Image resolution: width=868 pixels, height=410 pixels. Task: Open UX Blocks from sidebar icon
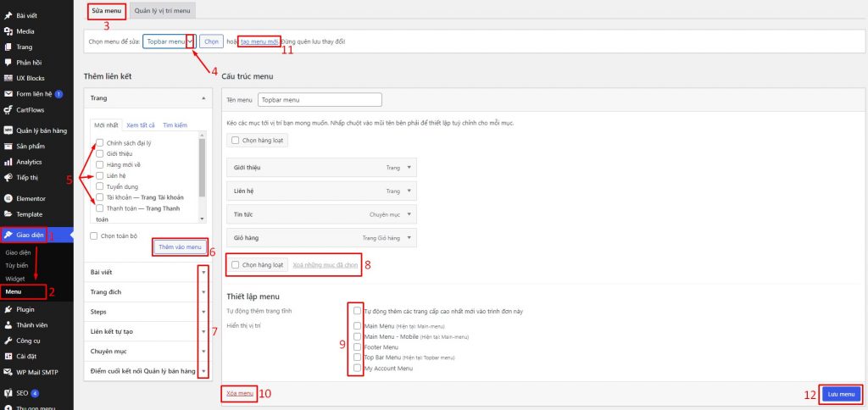[x=8, y=78]
